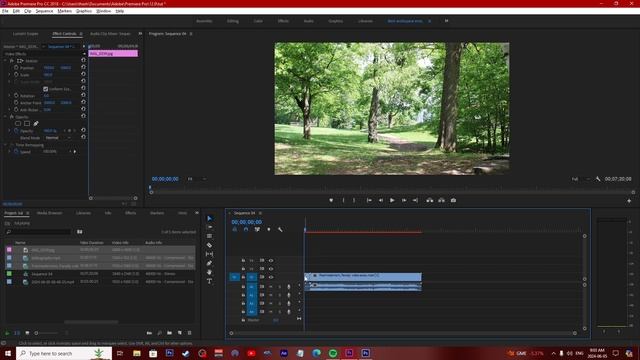The height and width of the screenshot is (360, 640).
Task: Toggle Position animation stopwatch
Action: (16, 68)
